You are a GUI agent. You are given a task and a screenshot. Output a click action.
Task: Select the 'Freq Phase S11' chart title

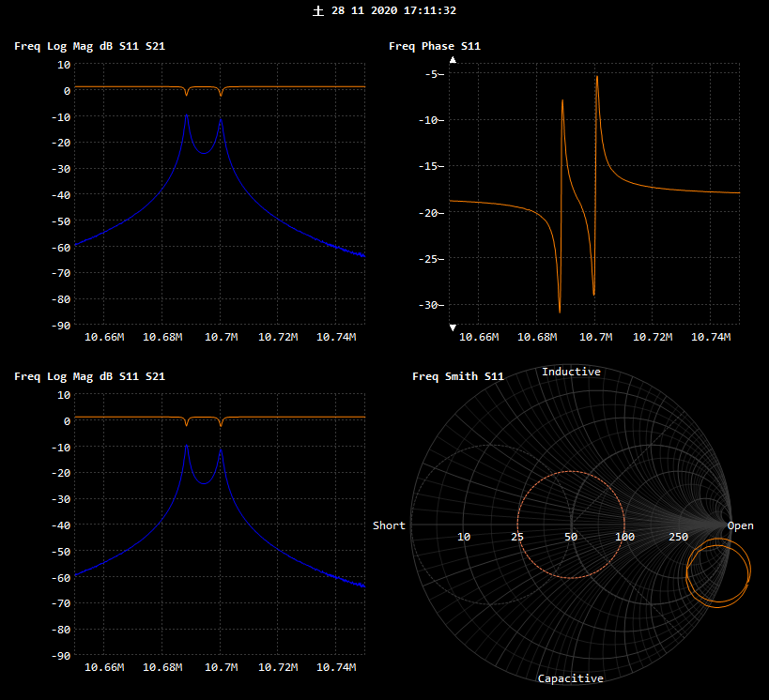(435, 46)
